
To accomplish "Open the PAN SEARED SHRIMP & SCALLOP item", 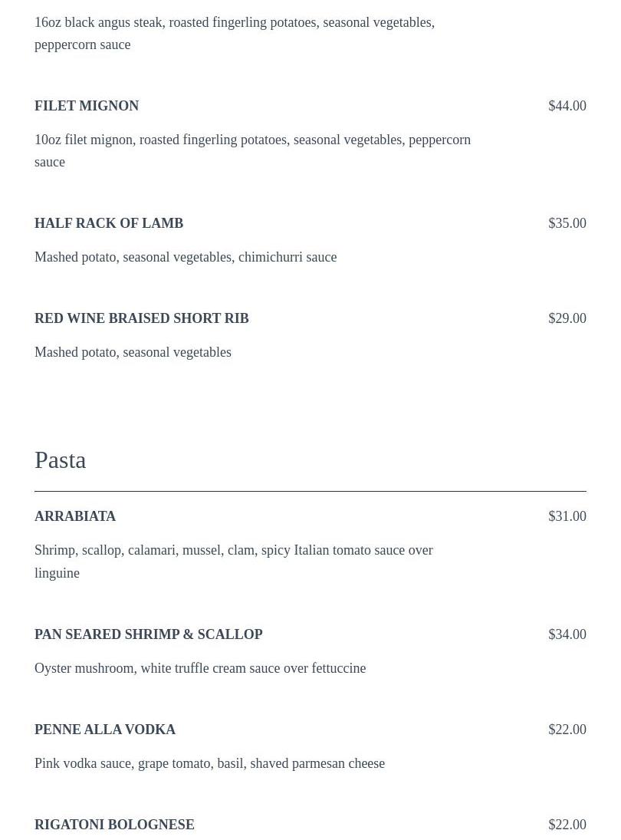I will pos(149,634).
